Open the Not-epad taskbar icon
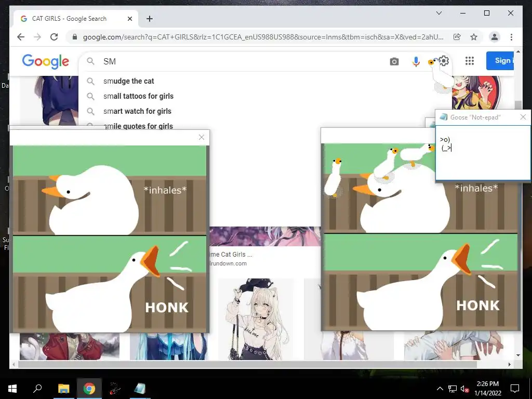This screenshot has height=399, width=532. coord(140,389)
